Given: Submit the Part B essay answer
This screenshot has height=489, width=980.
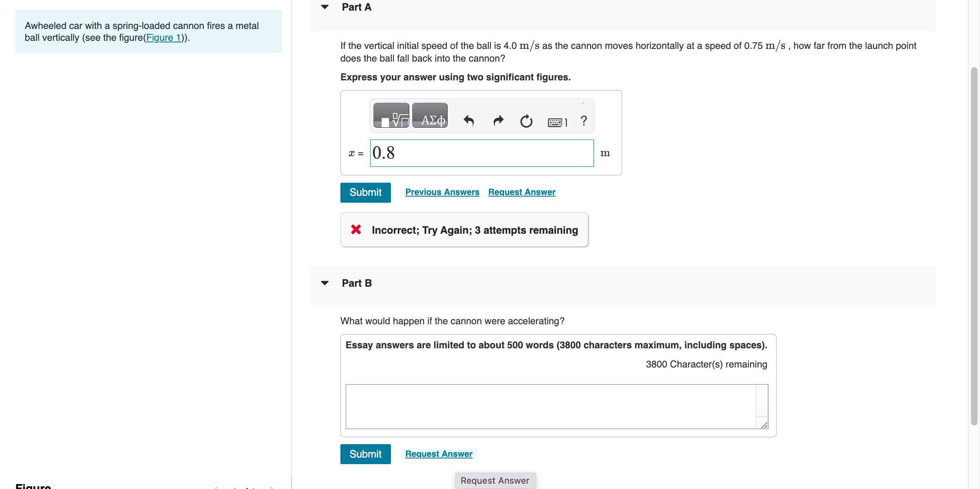Looking at the screenshot, I should coord(365,454).
